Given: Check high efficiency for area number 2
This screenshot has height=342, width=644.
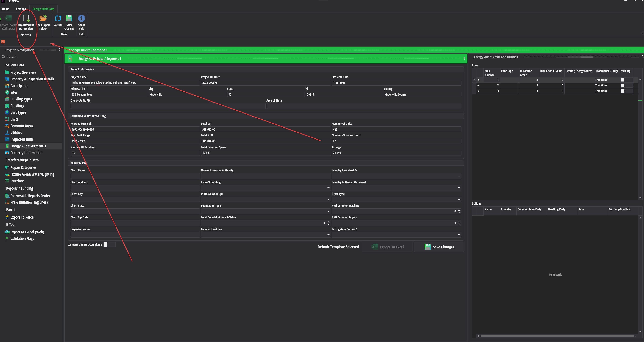Looking at the screenshot, I should (x=623, y=85).
